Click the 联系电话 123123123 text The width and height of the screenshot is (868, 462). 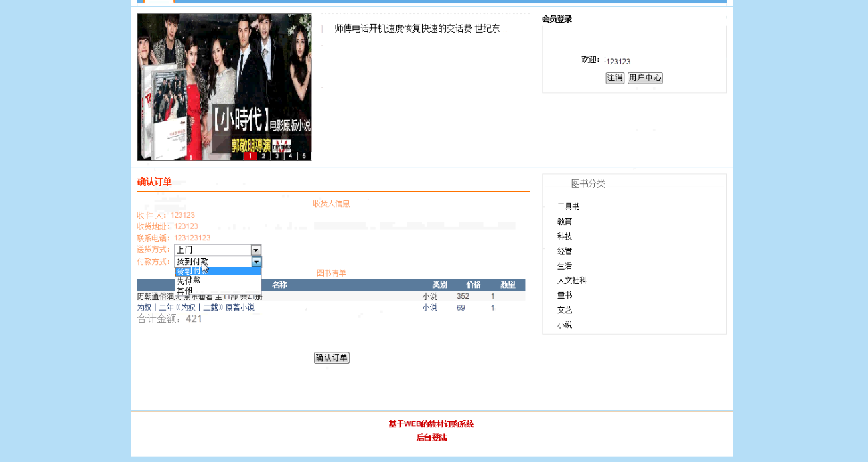(174, 238)
